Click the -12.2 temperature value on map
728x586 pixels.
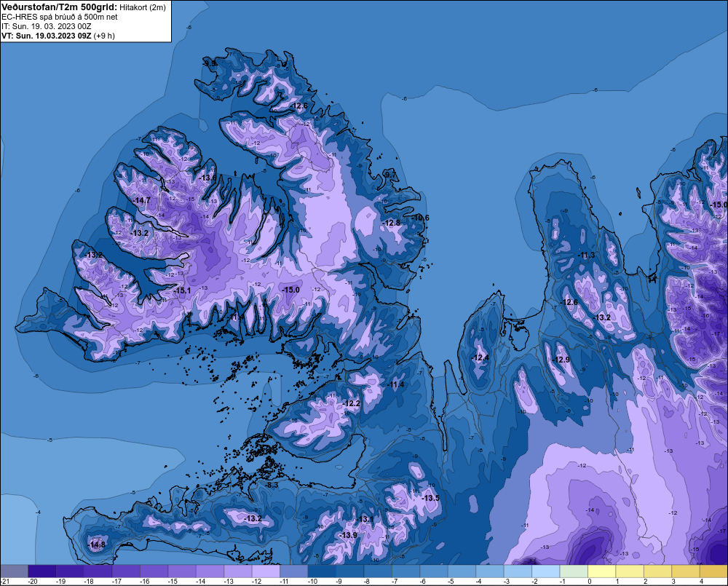pos(352,403)
